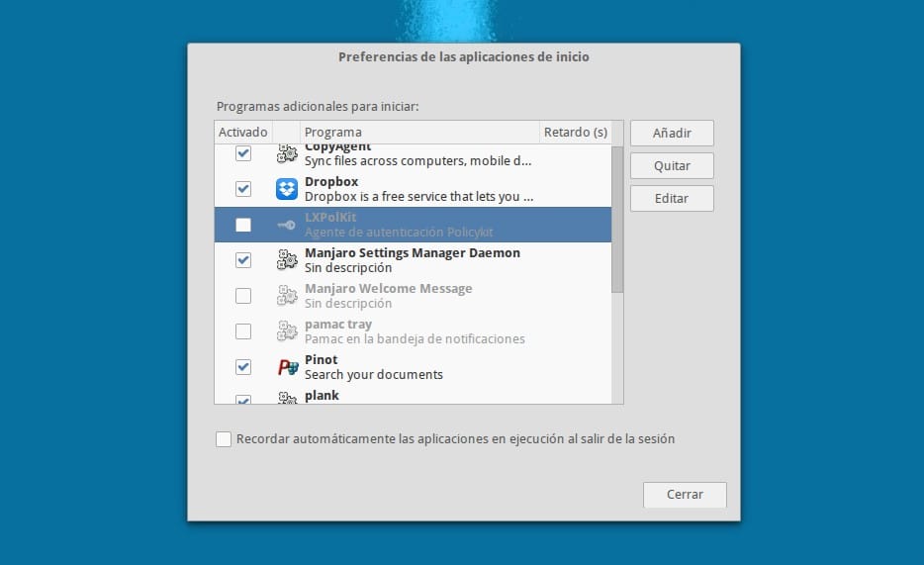
Task: Uncheck Manjaro Settings Manager Daemon checkbox
Action: (x=242, y=260)
